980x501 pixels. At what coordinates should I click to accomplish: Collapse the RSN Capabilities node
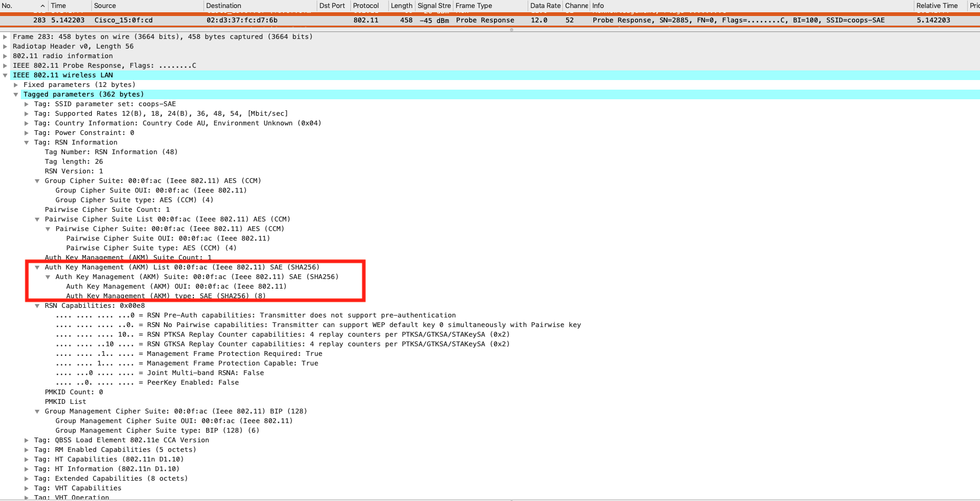37,306
